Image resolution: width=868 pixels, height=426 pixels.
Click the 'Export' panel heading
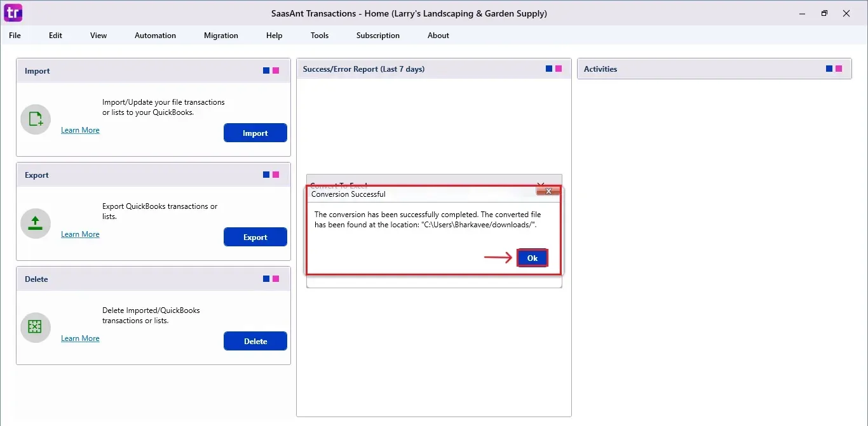point(37,175)
